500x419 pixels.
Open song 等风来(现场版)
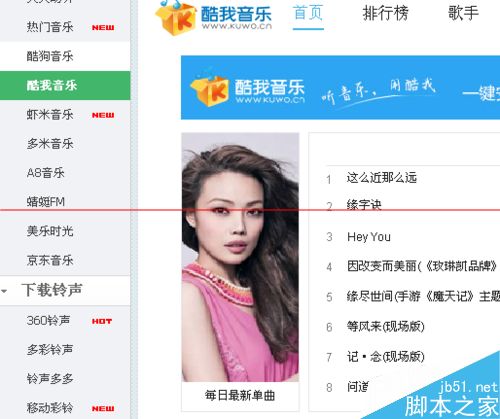(x=386, y=326)
